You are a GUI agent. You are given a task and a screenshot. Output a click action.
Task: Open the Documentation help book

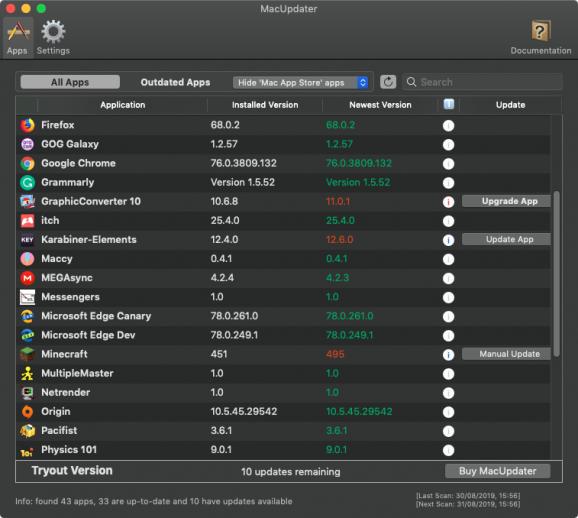point(540,37)
